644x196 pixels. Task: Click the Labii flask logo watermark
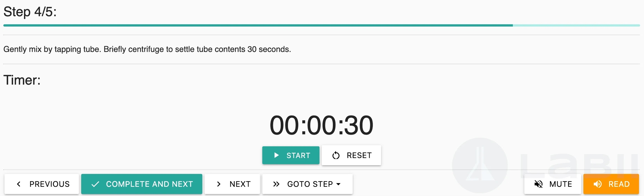[480, 165]
